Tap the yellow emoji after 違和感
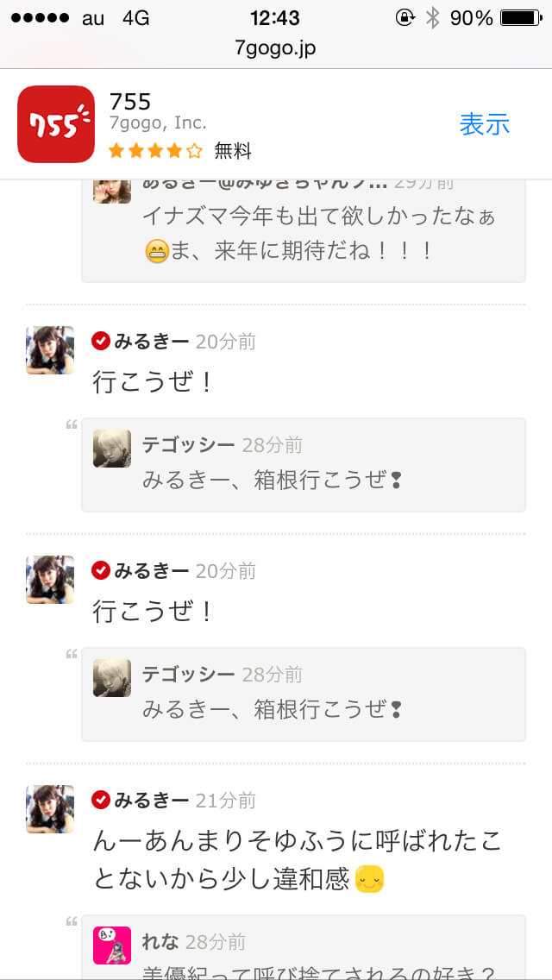 click(369, 879)
